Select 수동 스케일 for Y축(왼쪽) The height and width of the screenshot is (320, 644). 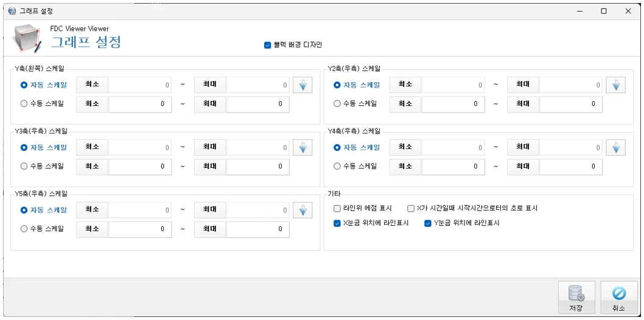(24, 104)
